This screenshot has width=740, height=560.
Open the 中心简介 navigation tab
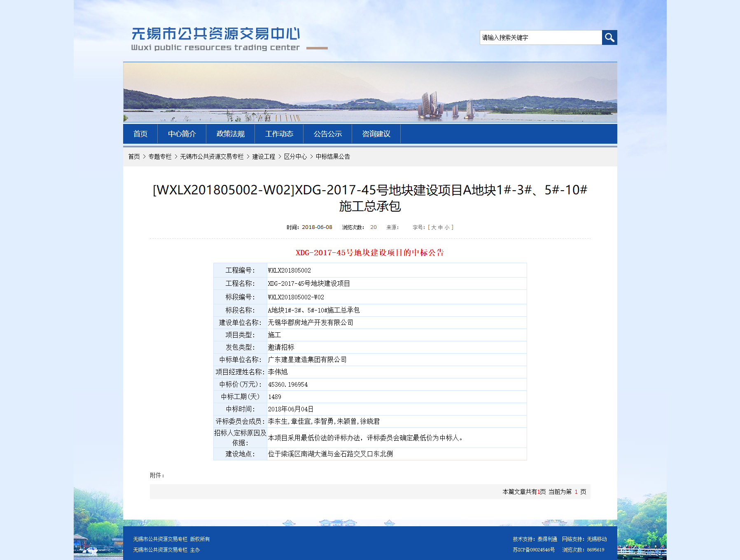click(182, 134)
